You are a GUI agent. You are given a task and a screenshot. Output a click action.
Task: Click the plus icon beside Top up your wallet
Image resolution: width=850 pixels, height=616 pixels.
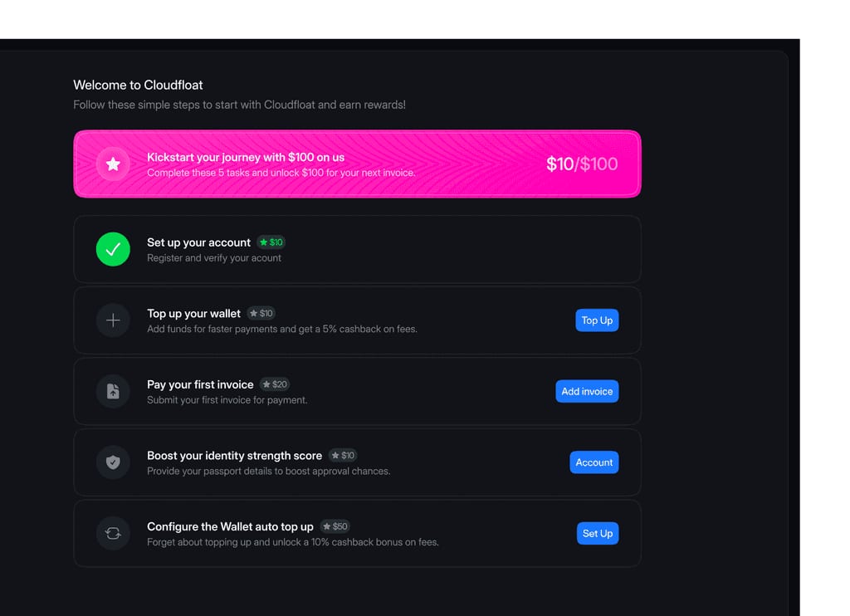[x=113, y=320]
